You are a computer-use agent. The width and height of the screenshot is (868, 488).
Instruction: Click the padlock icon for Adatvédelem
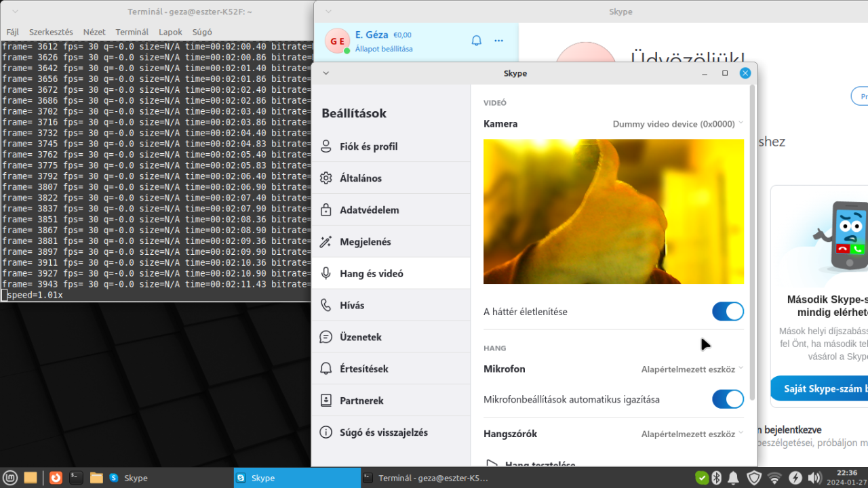point(326,210)
